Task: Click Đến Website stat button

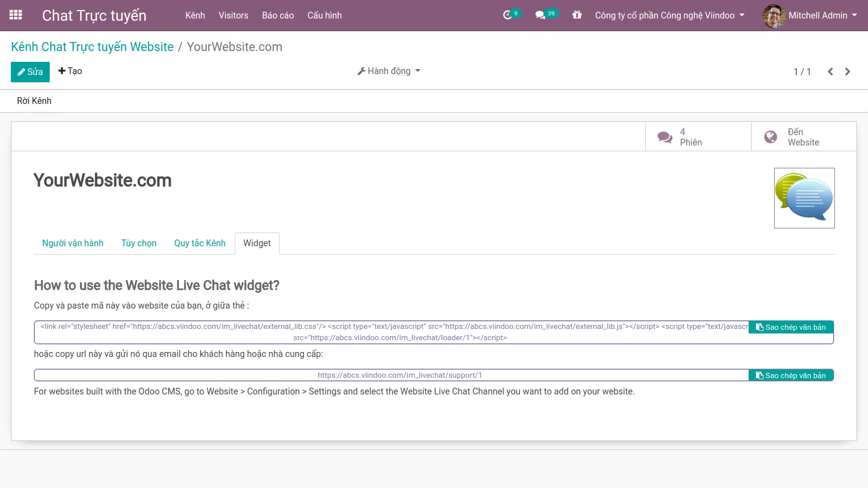Action: tap(804, 136)
